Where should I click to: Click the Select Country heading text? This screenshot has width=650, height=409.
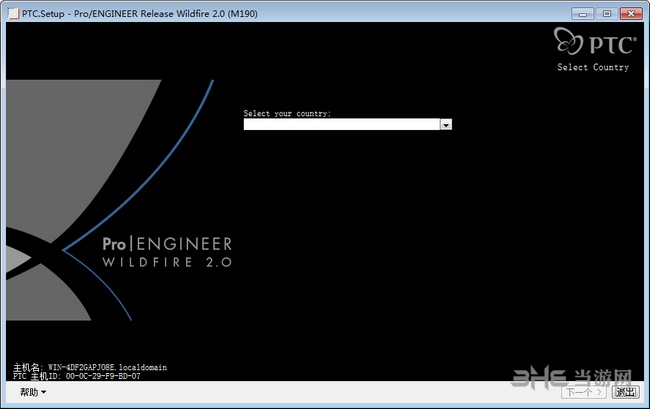593,67
